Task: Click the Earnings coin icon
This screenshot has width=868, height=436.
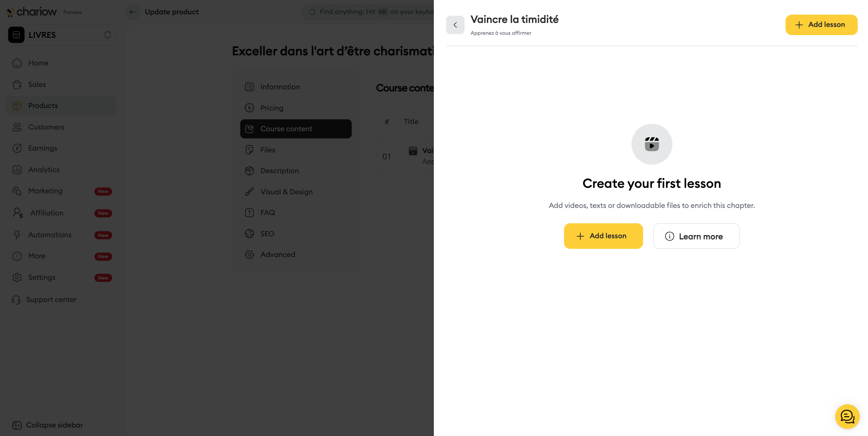Action: point(17,148)
